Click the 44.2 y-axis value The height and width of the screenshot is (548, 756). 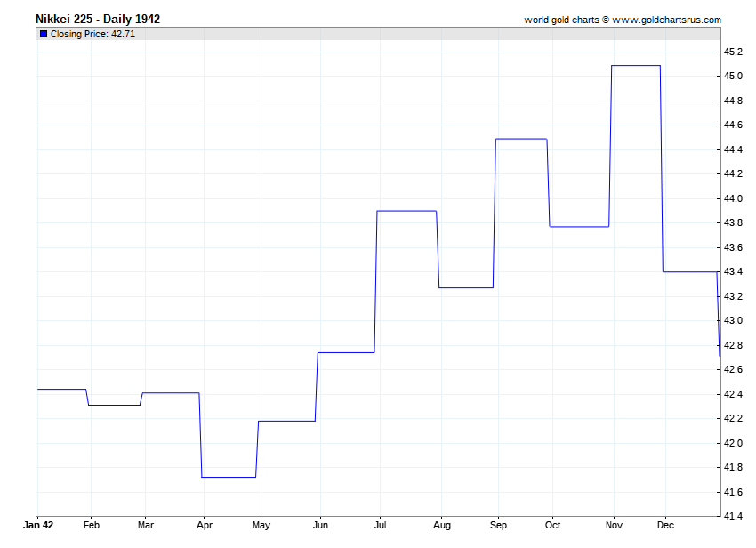point(733,173)
